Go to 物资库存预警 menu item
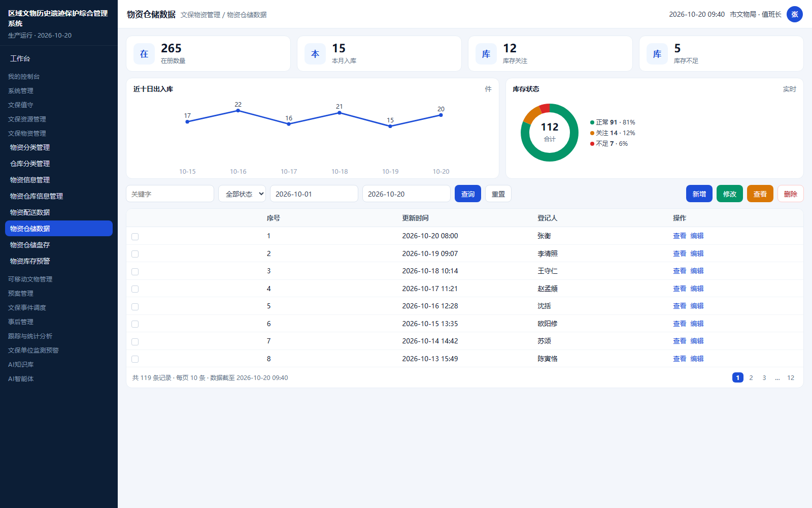812x508 pixels. pyautogui.click(x=59, y=261)
